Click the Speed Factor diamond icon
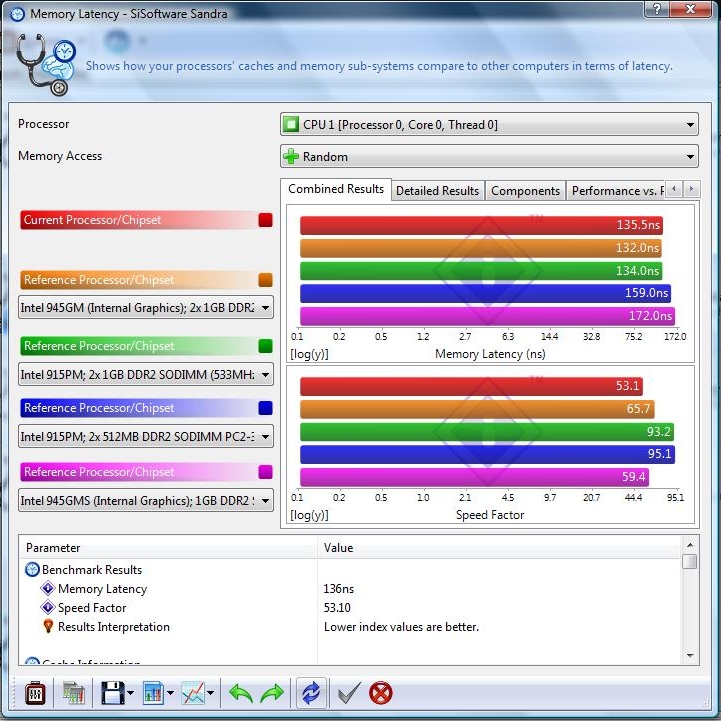This screenshot has height=721, width=721. (48, 607)
